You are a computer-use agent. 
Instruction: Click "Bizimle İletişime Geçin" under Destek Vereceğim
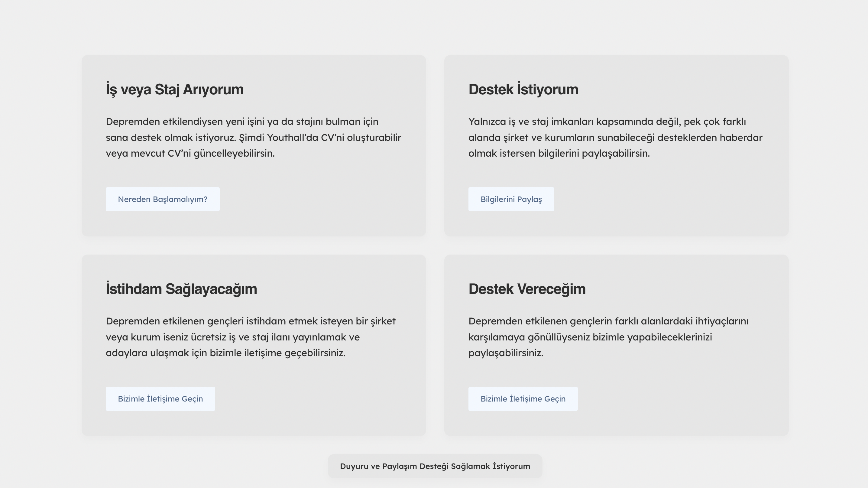pos(523,399)
